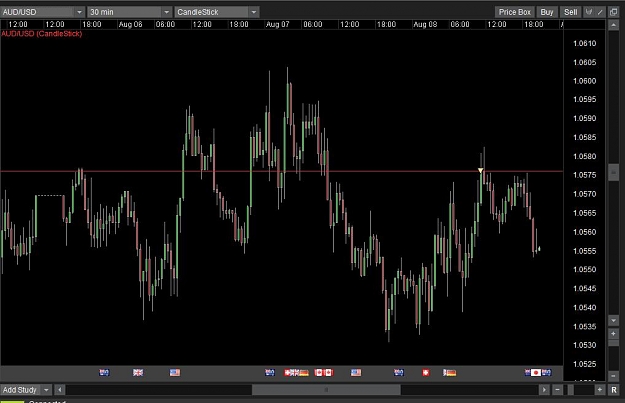Click the price axis scroll up arrow
Image resolution: width=625 pixels, height=403 pixels.
point(613,25)
